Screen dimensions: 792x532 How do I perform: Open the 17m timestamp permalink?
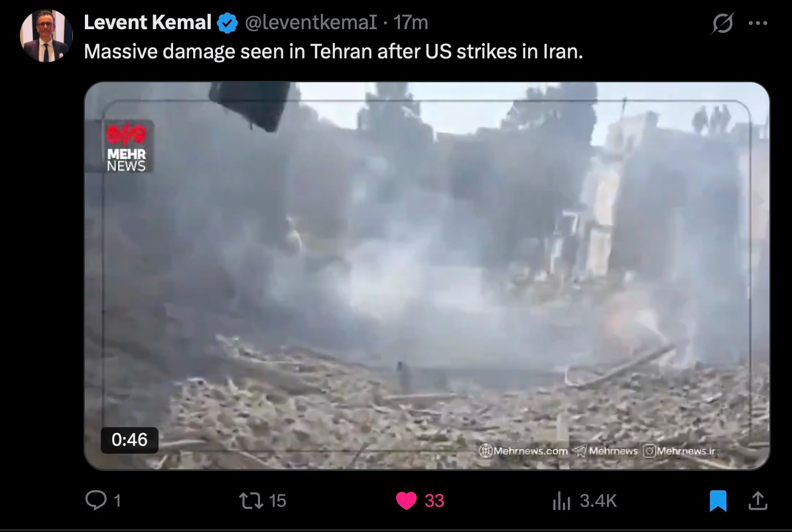[411, 23]
